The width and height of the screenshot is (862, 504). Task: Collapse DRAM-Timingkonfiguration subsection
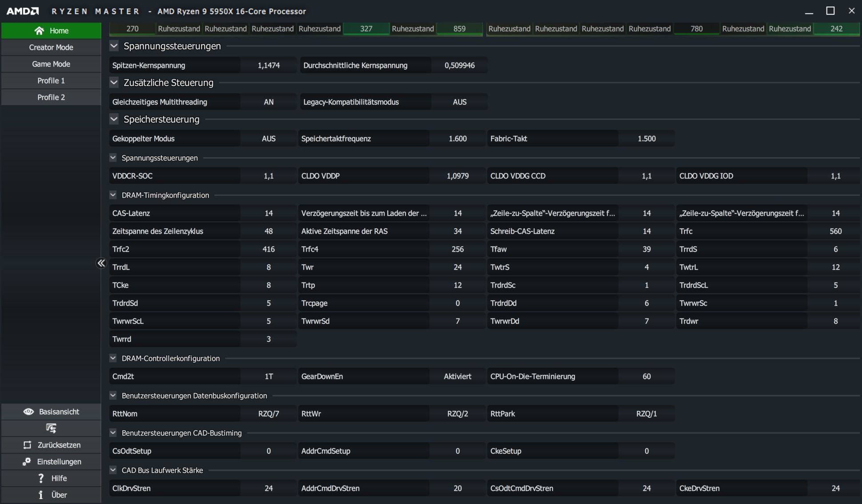point(113,195)
